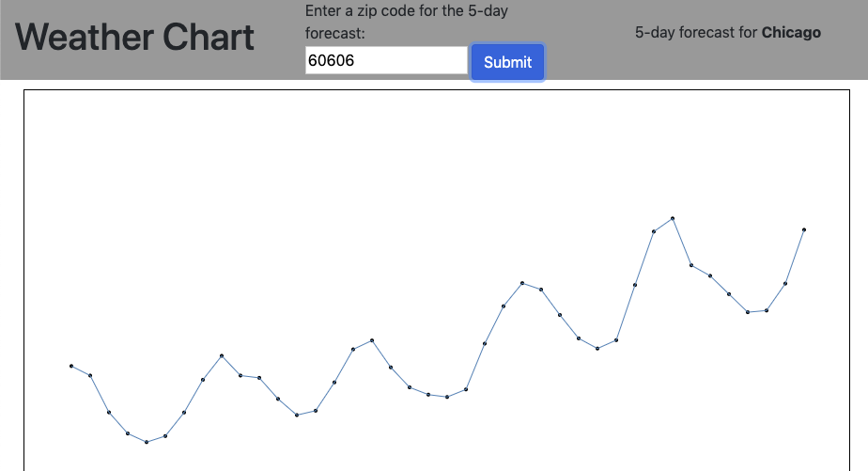
Task: Click the peak point of the third hump
Action: (522, 283)
